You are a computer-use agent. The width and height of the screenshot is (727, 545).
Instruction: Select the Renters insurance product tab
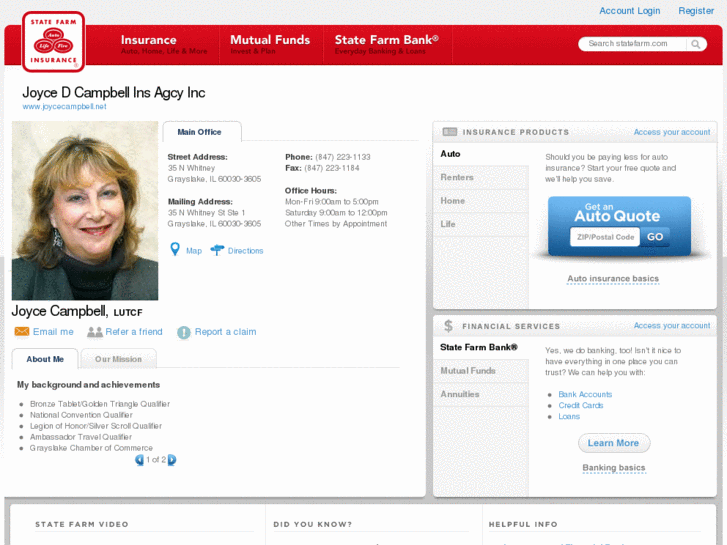481,177
